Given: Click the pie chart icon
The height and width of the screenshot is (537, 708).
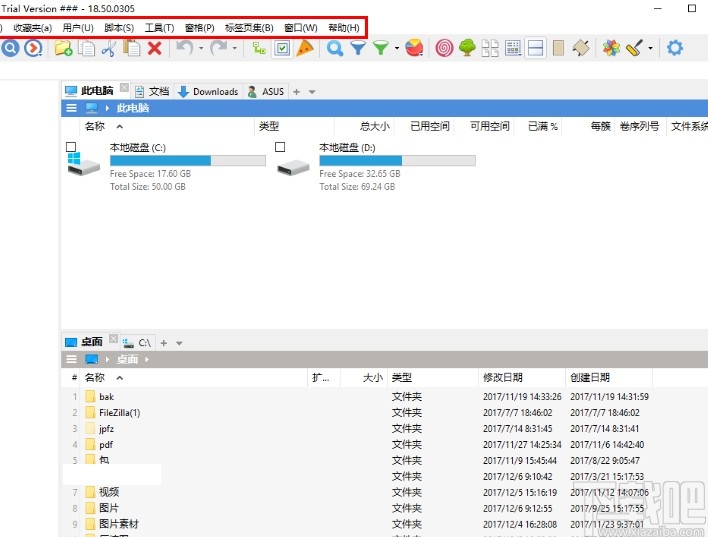Looking at the screenshot, I should (x=414, y=48).
